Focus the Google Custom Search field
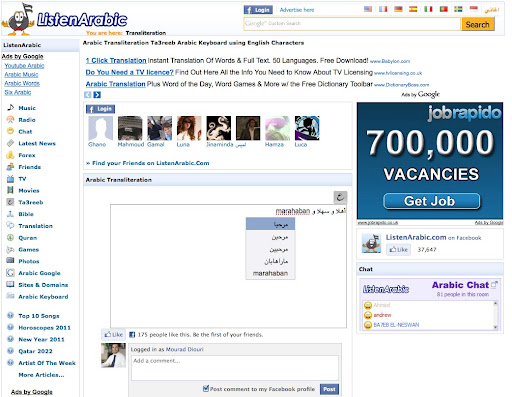The image size is (512, 397). [352, 24]
